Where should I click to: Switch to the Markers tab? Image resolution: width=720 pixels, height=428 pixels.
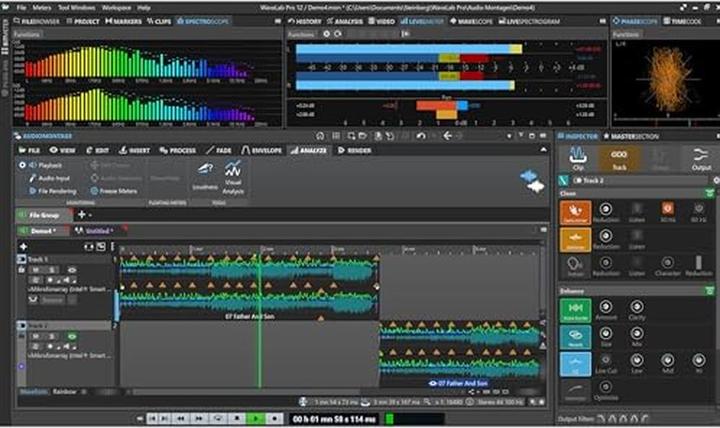click(124, 21)
